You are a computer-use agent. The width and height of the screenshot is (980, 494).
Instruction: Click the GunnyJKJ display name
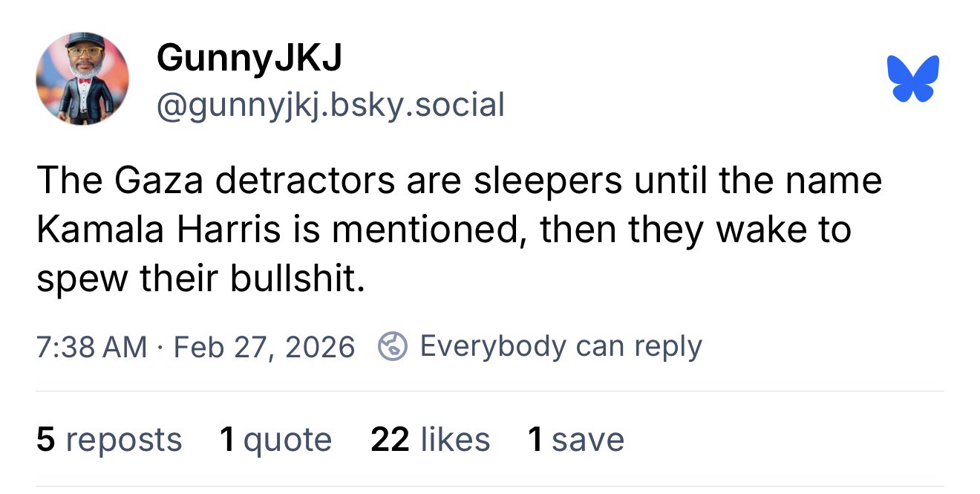click(x=249, y=58)
